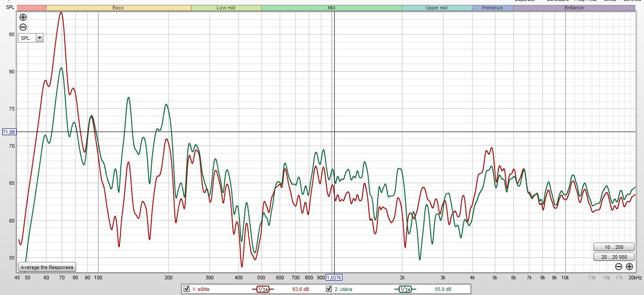The height and width of the screenshot is (295, 644).
Task: Set range with '20 .. 20 000' button
Action: (614, 257)
